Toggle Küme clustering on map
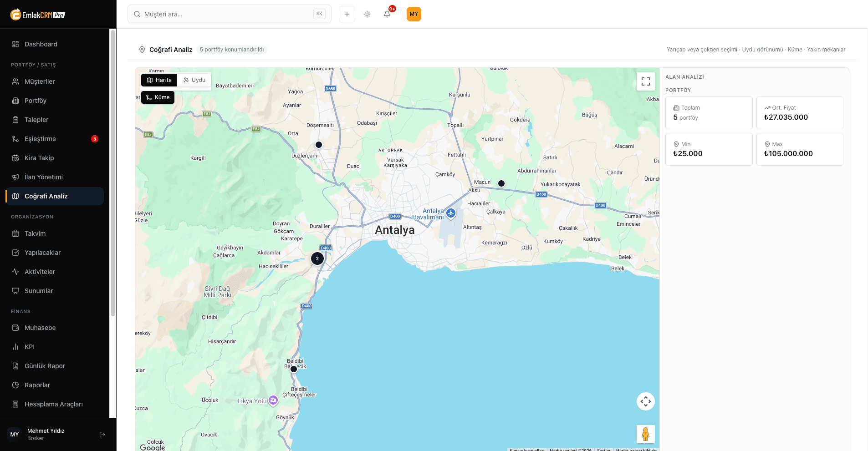The height and width of the screenshot is (451, 868). [158, 97]
